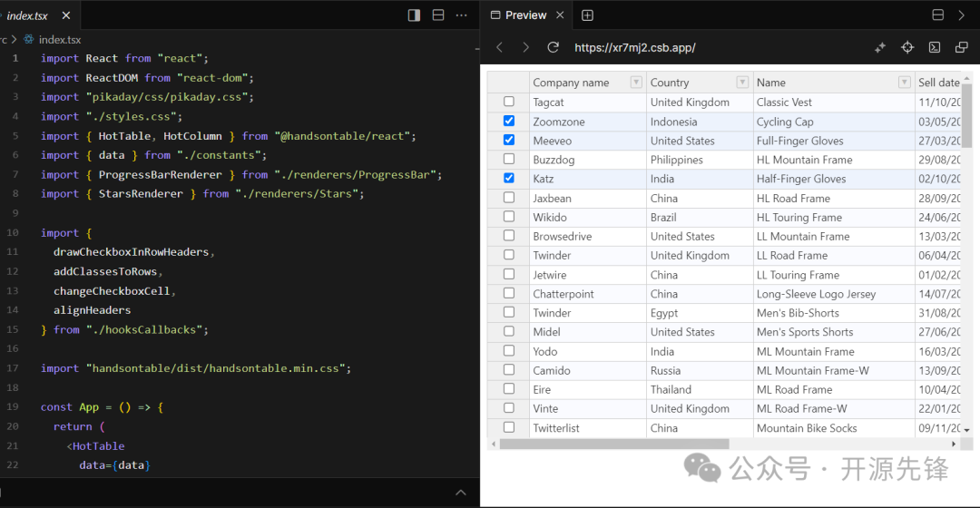The image size is (980, 508).
Task: Click the editor's more options ellipsis
Action: click(462, 15)
